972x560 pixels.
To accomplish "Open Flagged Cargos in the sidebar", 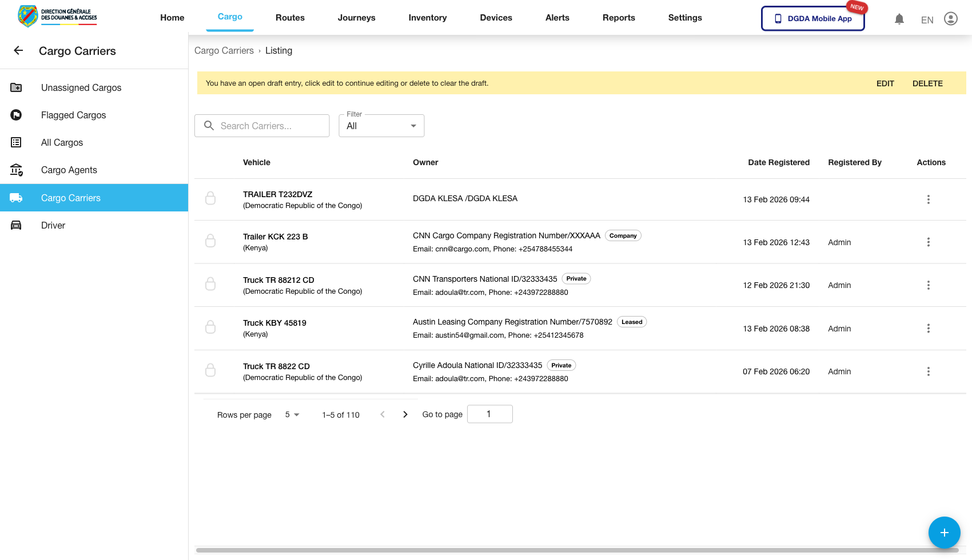I will coord(73,115).
